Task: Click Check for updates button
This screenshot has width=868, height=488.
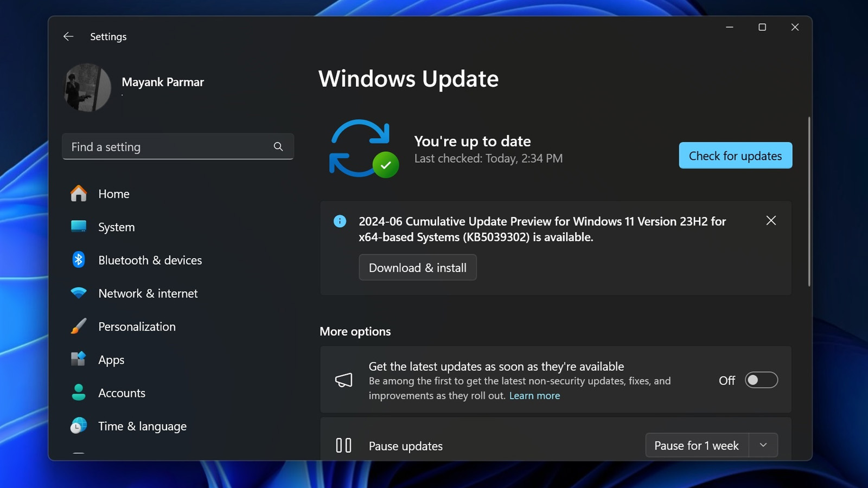Action: (x=735, y=156)
